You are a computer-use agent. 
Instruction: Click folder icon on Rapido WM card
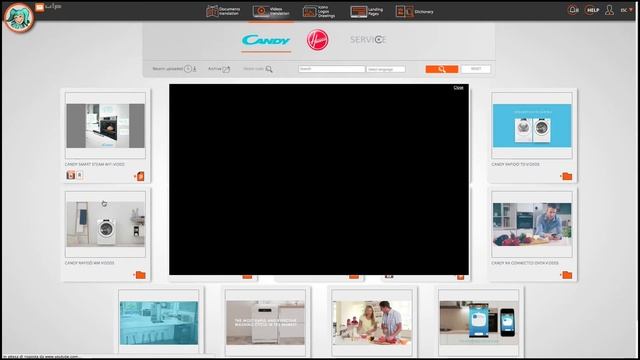(140, 275)
